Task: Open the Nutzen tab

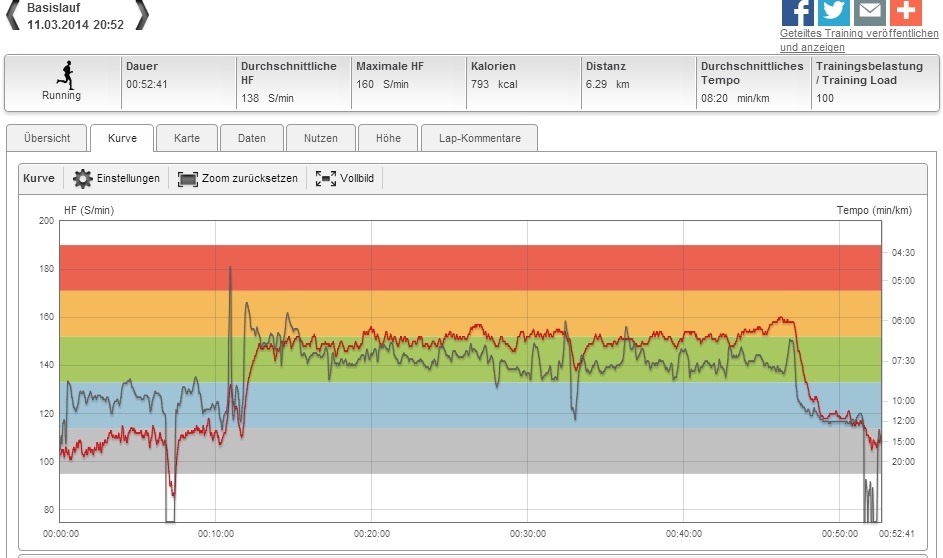Action: coord(321,138)
